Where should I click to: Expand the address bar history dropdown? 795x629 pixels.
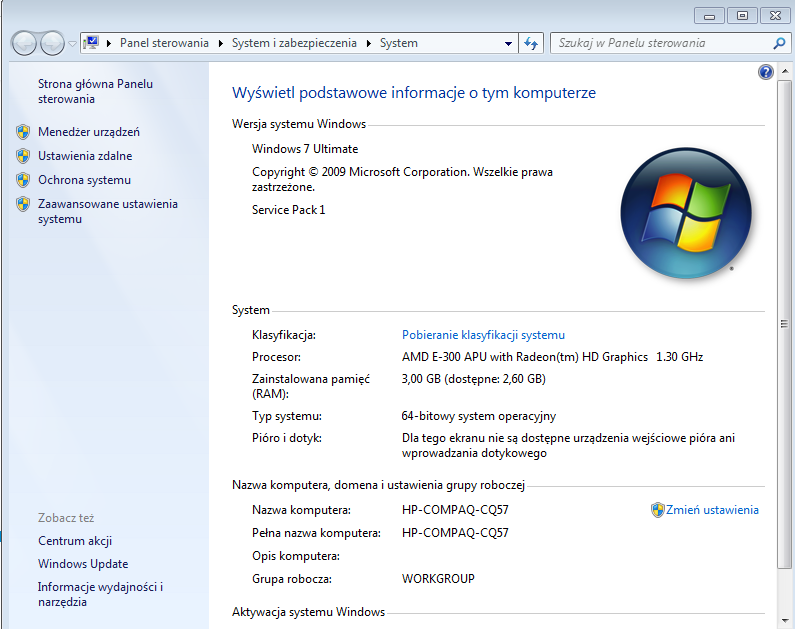point(508,44)
